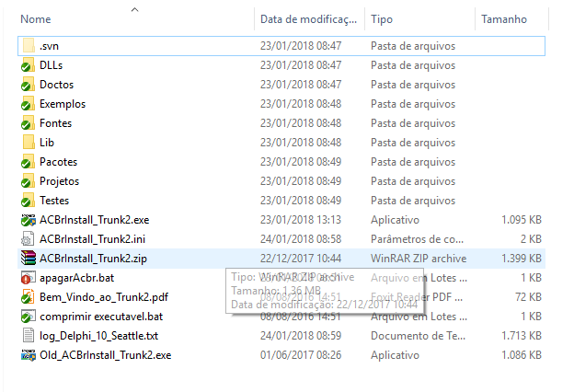Select the Fontes folder row
Image resolution: width=574 pixels, height=392 pixels.
click(281, 123)
